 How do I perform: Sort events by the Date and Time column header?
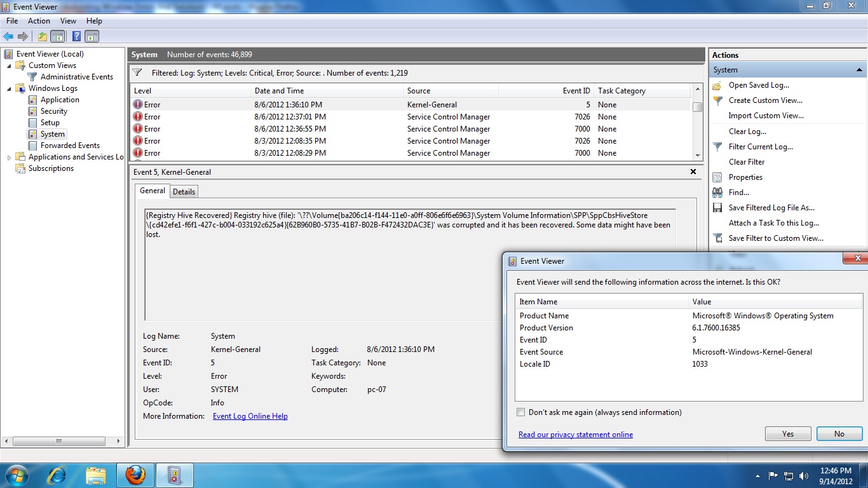coord(327,91)
